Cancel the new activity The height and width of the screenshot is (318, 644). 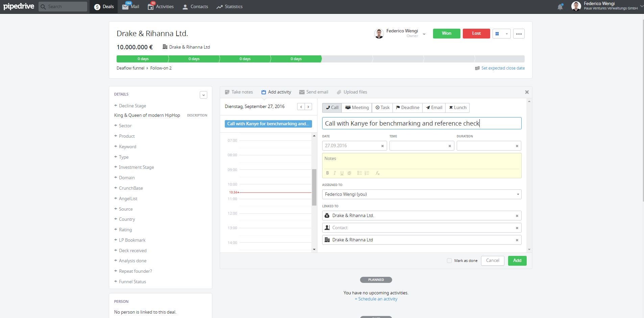pyautogui.click(x=493, y=261)
